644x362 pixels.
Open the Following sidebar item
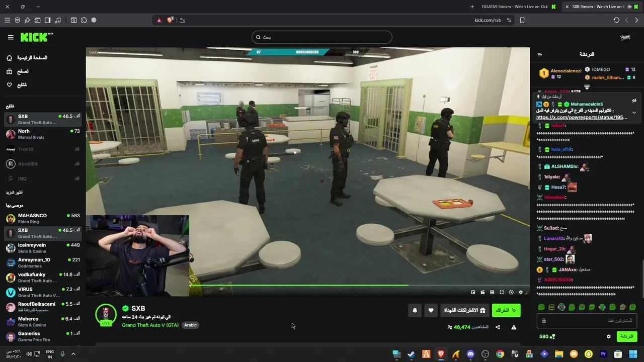click(x=16, y=85)
